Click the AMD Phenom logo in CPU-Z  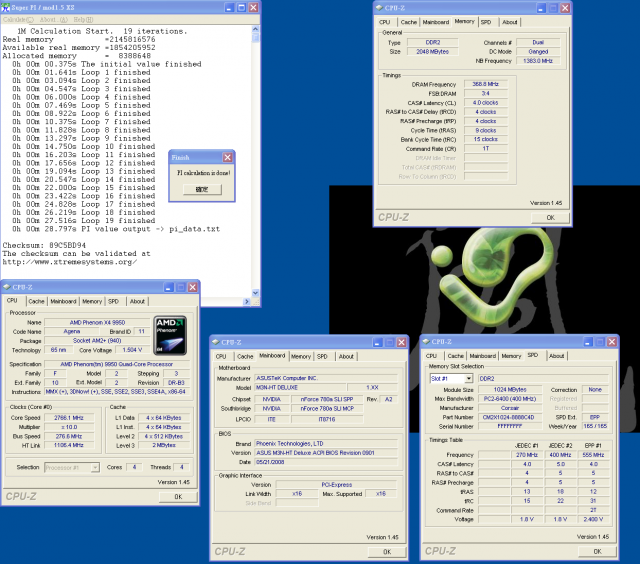171,335
